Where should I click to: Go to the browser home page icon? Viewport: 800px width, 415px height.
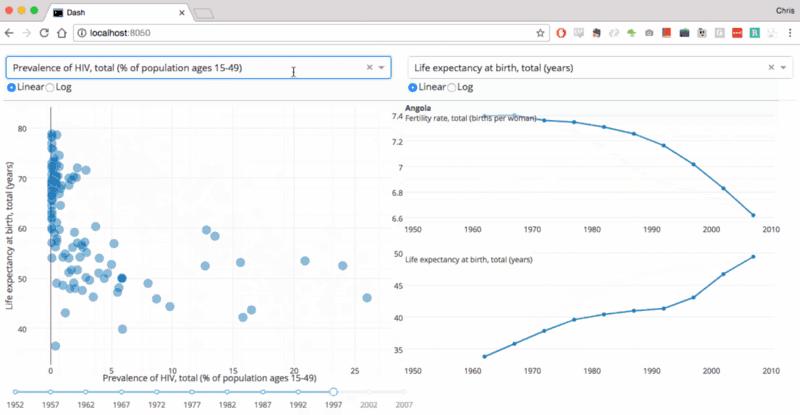(62, 33)
